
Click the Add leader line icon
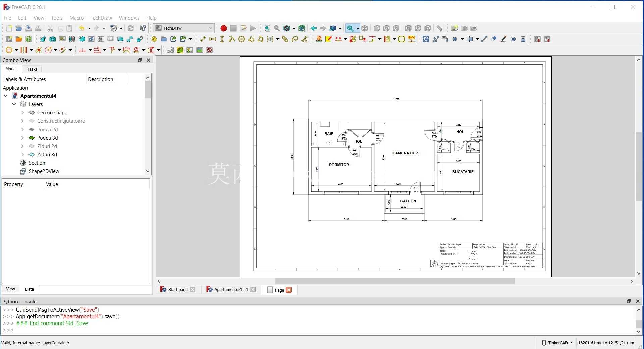(436, 39)
